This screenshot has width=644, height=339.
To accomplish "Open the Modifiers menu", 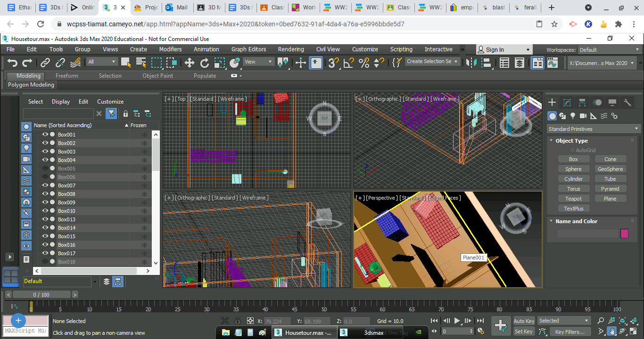I will (x=170, y=49).
